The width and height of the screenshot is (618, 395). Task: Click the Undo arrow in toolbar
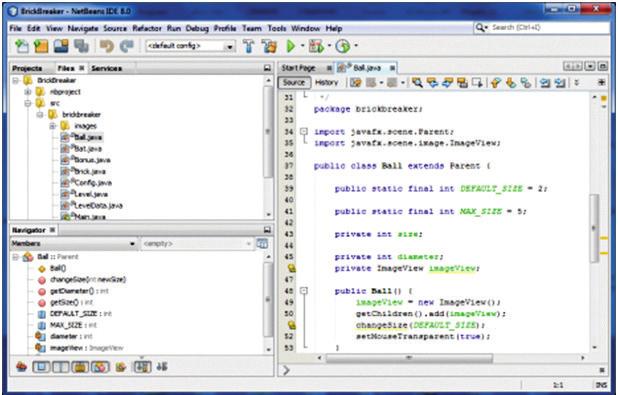point(106,46)
